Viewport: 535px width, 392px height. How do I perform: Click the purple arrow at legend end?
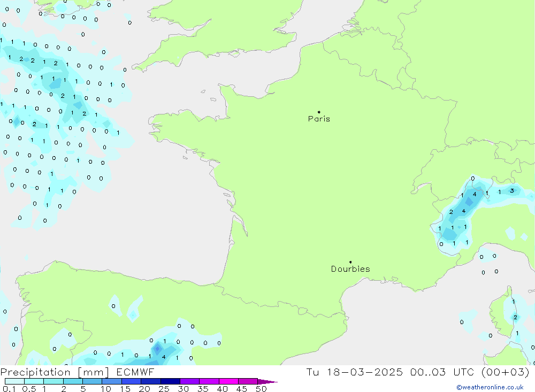coord(267,381)
